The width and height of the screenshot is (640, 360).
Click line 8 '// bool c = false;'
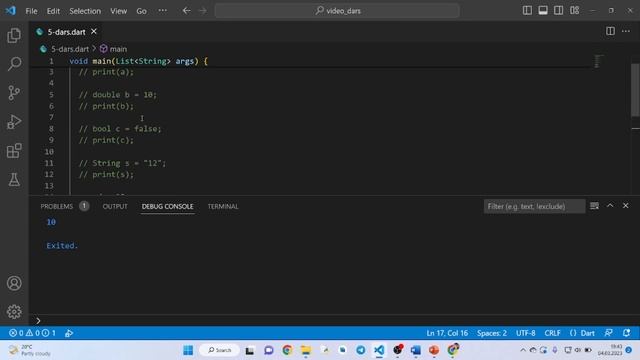[x=120, y=129]
